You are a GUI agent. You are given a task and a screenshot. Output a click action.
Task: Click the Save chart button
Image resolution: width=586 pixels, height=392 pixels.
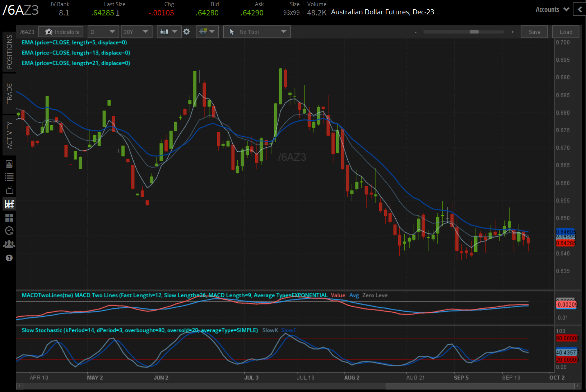point(534,32)
